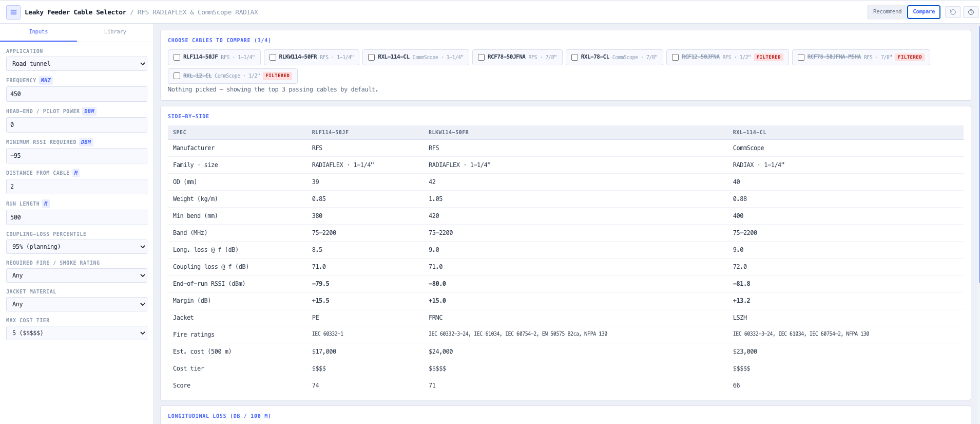Open the Coupling-loss percentile dropdown
This screenshot has width=980, height=424.
(x=76, y=247)
